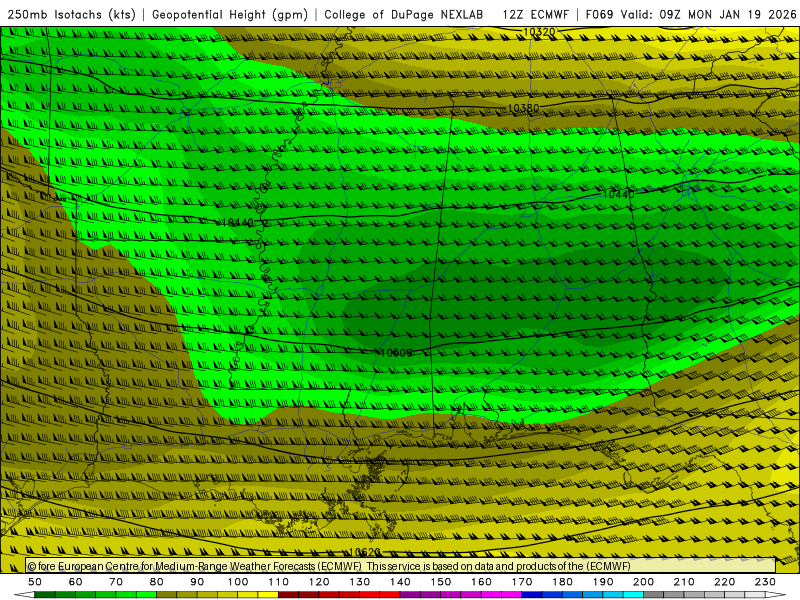Click the 10620 height contour label

365,552
